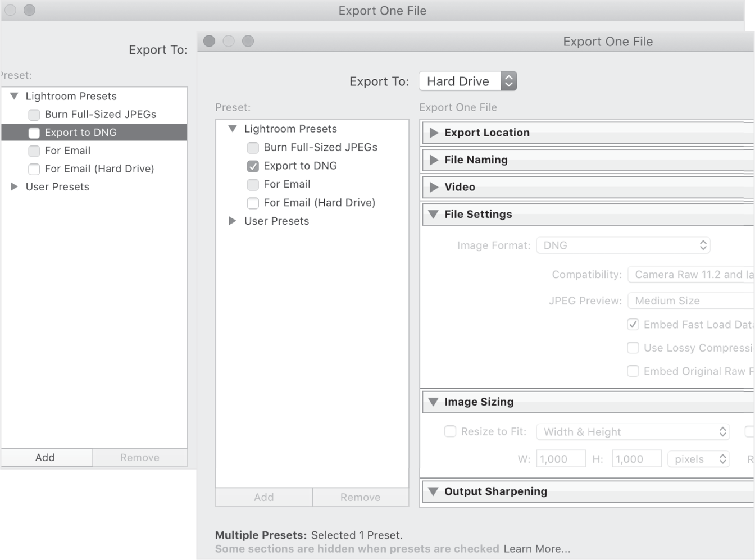The width and height of the screenshot is (755, 560).
Task: Open the Learn More link
Action: [x=537, y=549]
